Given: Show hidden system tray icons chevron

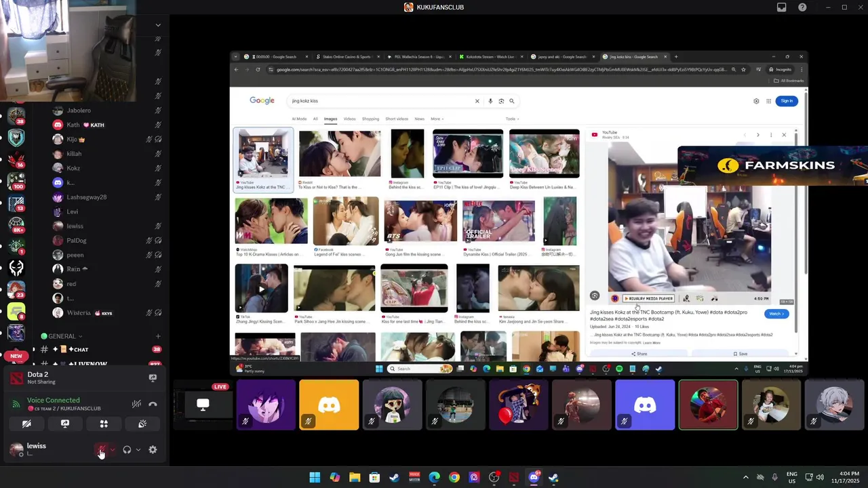Looking at the screenshot, I should tap(745, 477).
